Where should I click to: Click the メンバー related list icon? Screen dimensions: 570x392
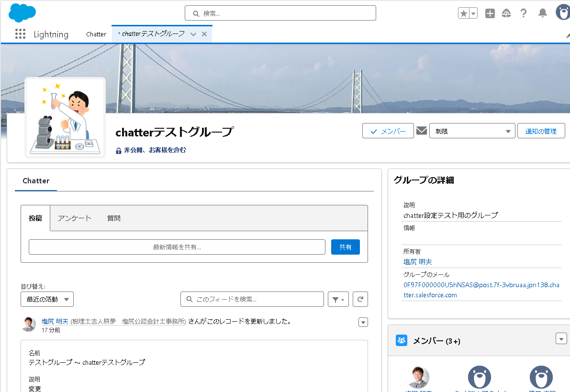click(402, 340)
